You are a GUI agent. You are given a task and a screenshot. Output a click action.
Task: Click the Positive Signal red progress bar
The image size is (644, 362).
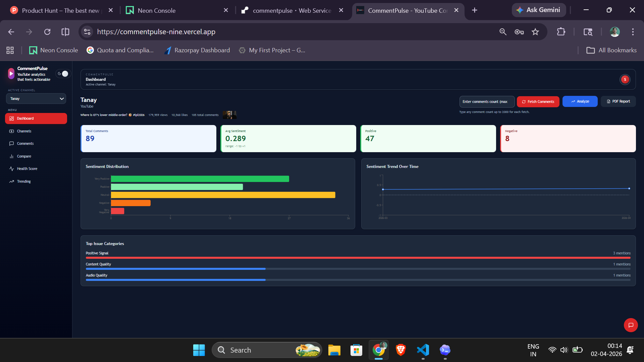pos(358,258)
